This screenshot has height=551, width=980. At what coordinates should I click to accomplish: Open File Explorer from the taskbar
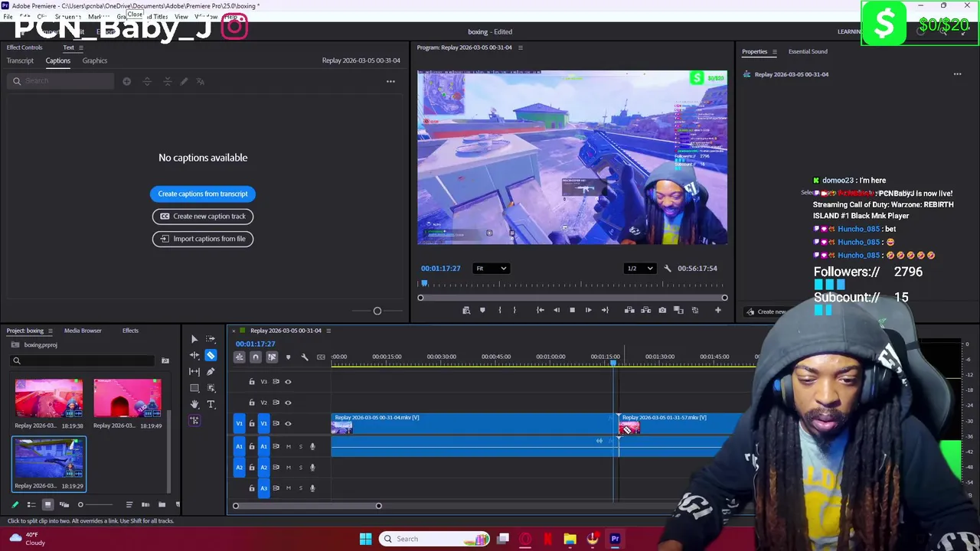570,539
